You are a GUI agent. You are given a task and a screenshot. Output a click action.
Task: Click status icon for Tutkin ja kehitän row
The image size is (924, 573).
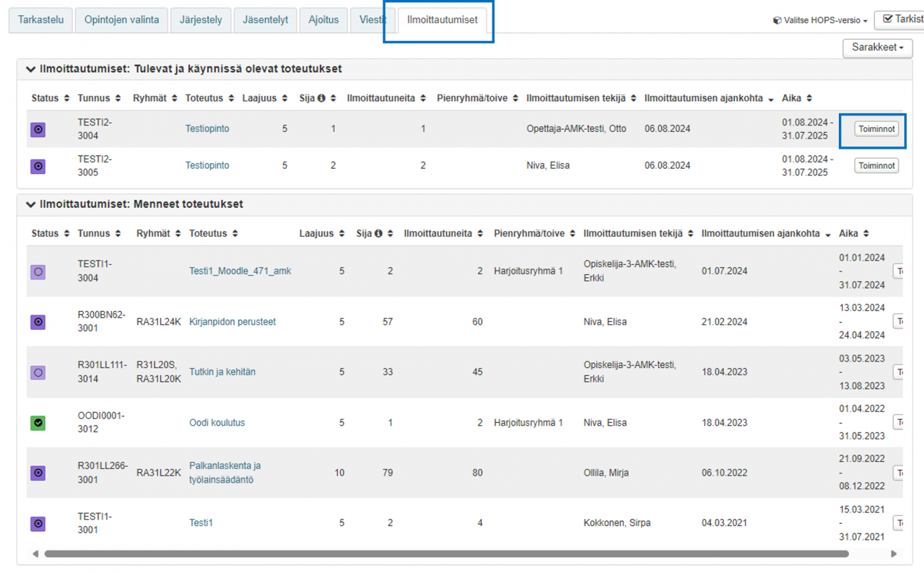pos(38,372)
